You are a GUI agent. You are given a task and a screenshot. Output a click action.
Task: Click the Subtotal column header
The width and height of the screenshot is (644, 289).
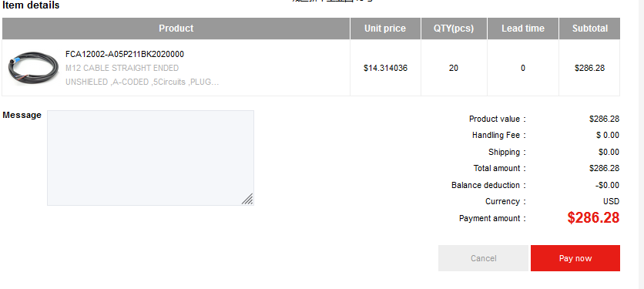click(590, 29)
